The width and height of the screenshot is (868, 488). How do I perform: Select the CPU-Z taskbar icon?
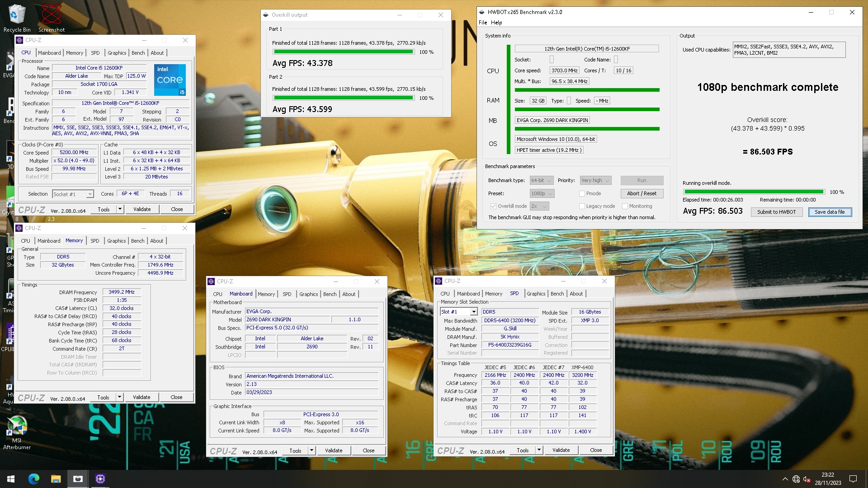100,479
